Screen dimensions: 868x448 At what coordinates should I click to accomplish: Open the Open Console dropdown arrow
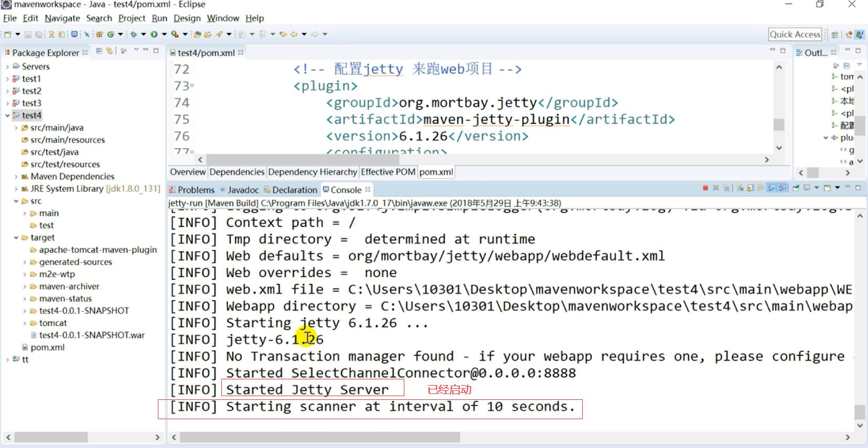(x=838, y=188)
